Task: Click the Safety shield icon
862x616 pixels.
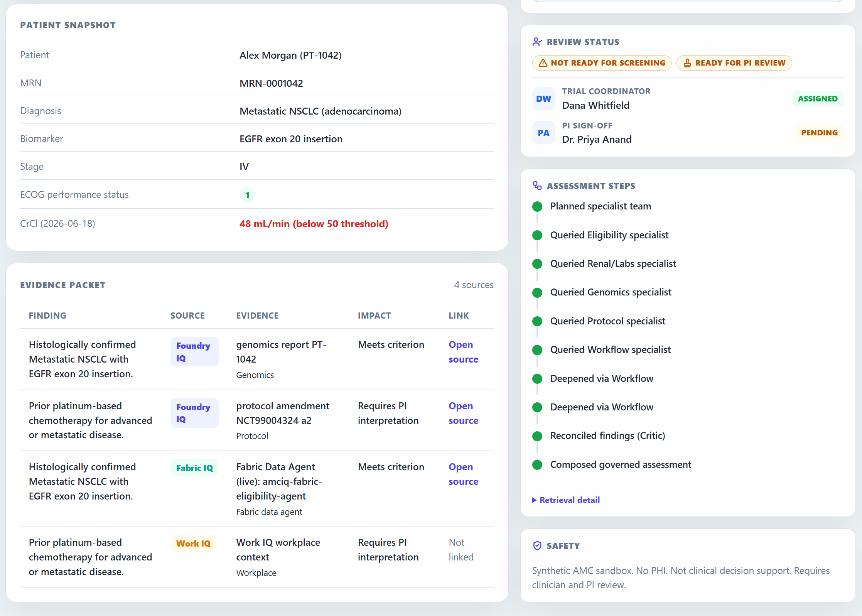Action: click(x=537, y=545)
